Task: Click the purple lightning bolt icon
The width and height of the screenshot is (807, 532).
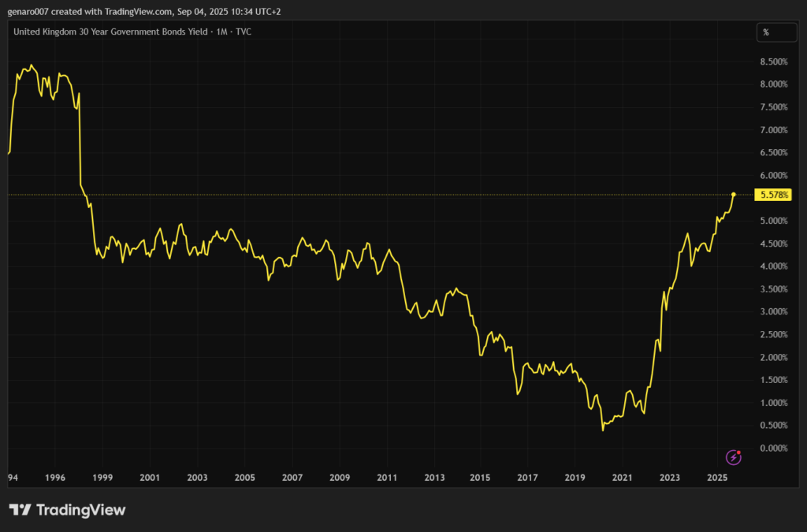Action: pyautogui.click(x=734, y=457)
